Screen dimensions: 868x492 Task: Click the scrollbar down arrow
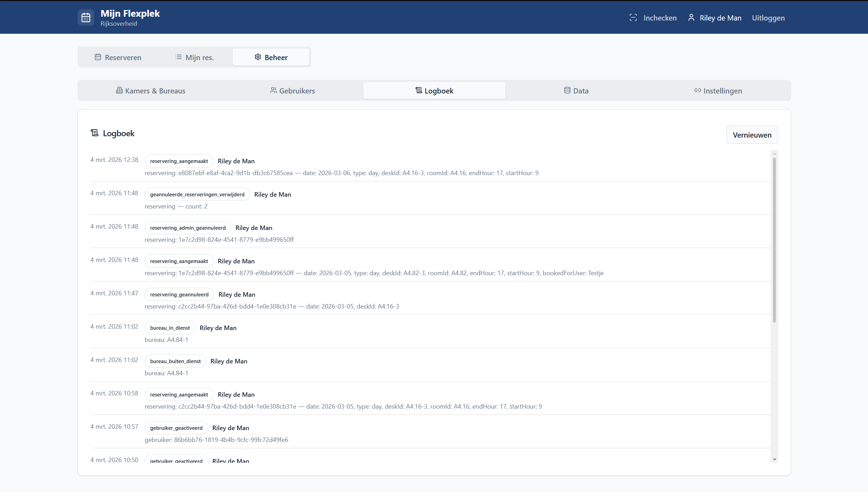[x=774, y=459]
